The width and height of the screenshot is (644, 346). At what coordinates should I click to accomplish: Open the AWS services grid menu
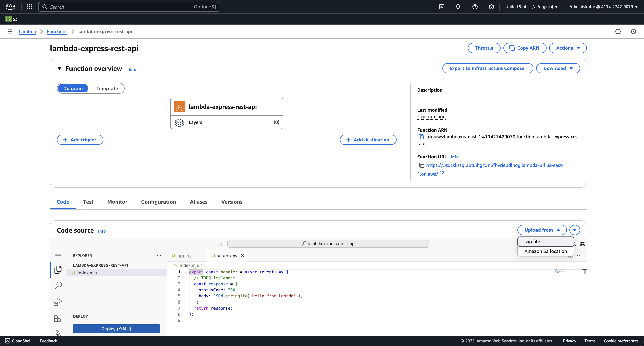[x=29, y=7]
